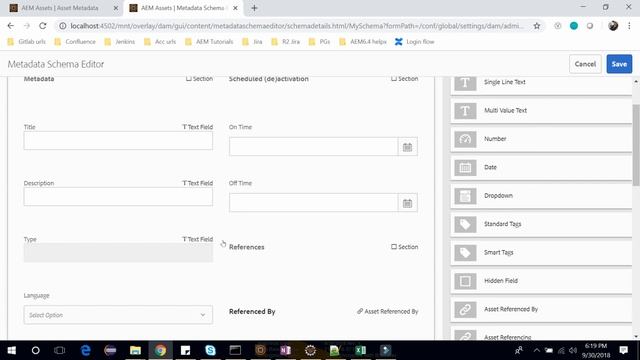Add Multi Value Text to the form
The width and height of the screenshot is (640, 360).
pos(541,111)
